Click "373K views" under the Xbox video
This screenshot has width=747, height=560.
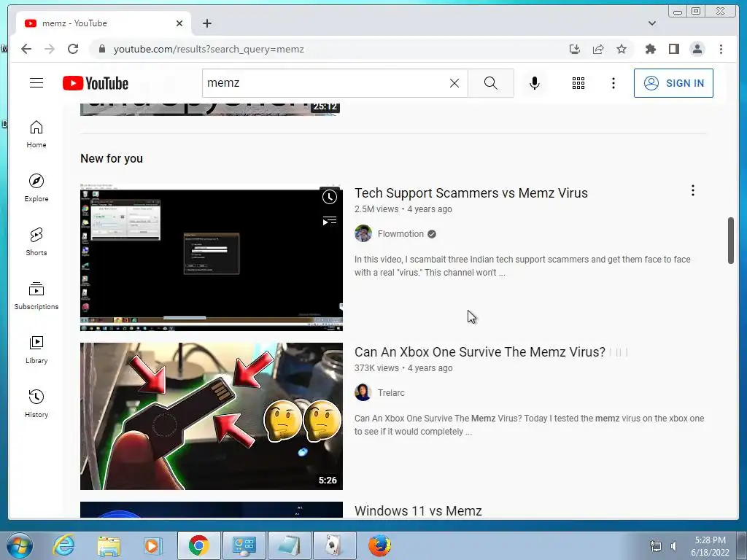pos(376,368)
